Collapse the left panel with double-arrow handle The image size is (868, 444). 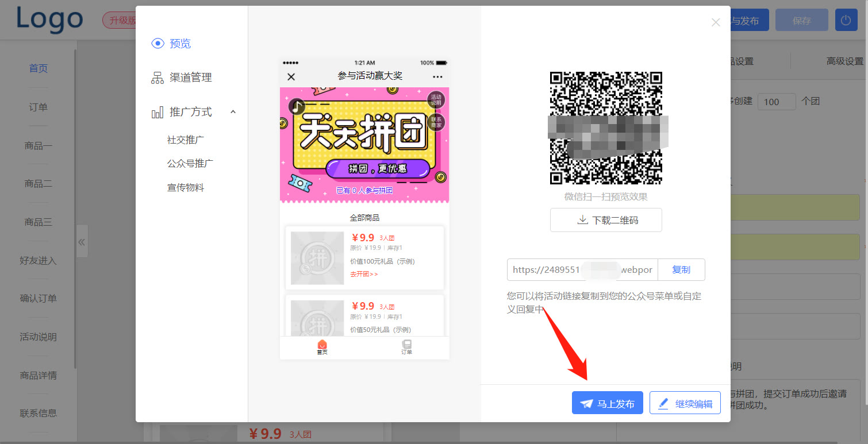[x=82, y=241]
